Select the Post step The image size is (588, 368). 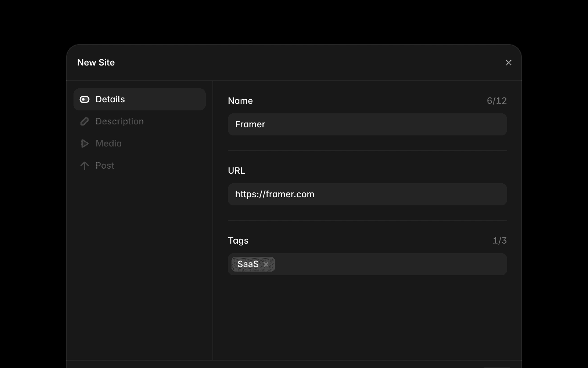140,166
